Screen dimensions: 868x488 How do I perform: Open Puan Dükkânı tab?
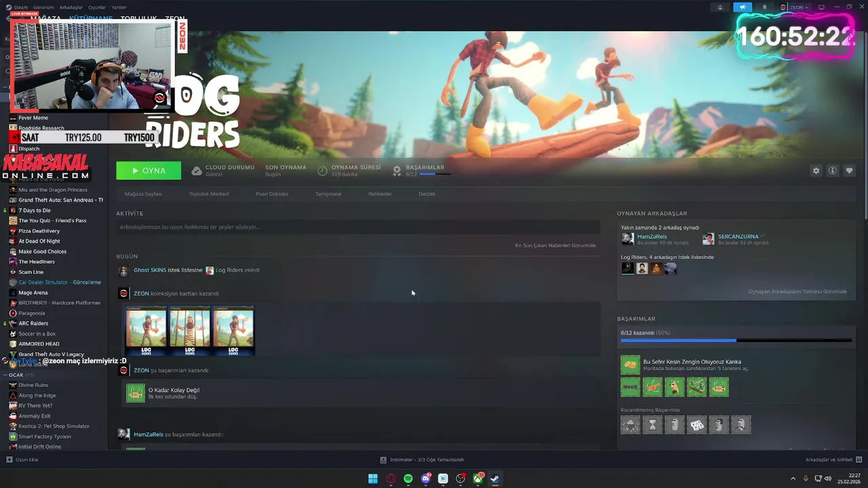tap(272, 194)
